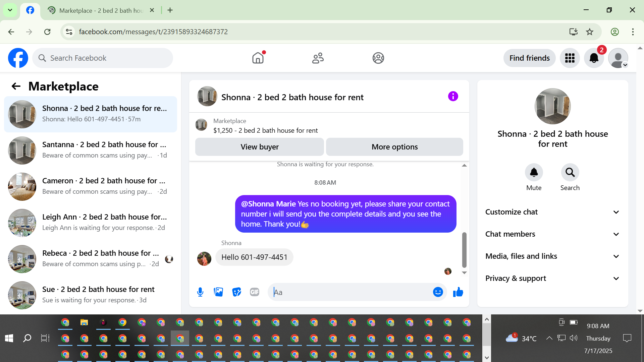Click the chat scrollbar thumb
The height and width of the screenshot is (362, 644).
coord(464,250)
